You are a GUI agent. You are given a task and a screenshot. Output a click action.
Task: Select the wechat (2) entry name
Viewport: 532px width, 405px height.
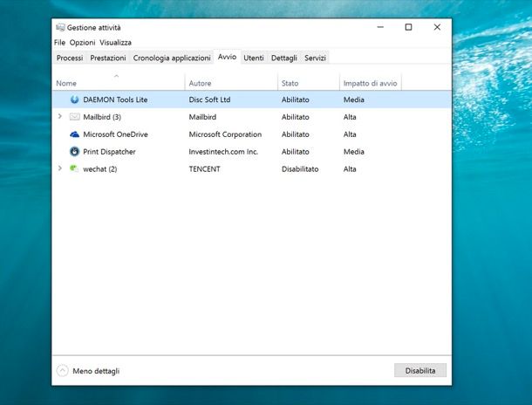pyautogui.click(x=100, y=169)
